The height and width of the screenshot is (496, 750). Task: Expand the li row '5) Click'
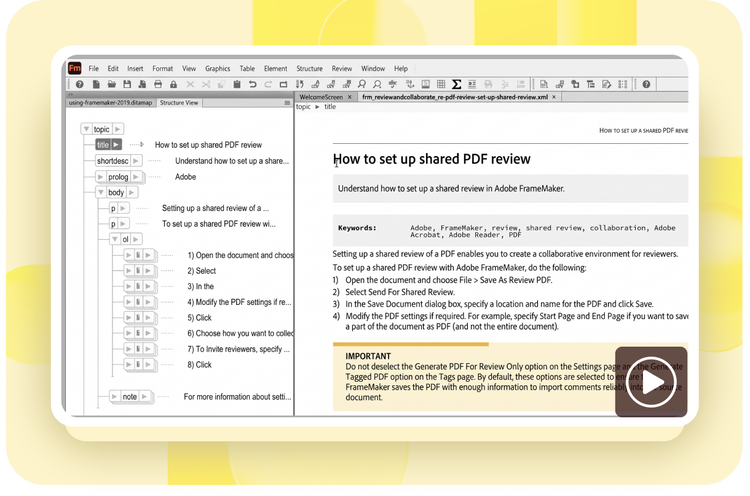(x=128, y=318)
